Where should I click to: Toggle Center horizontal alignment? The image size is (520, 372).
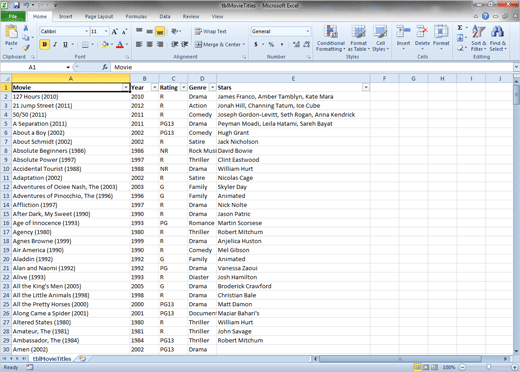click(x=150, y=44)
